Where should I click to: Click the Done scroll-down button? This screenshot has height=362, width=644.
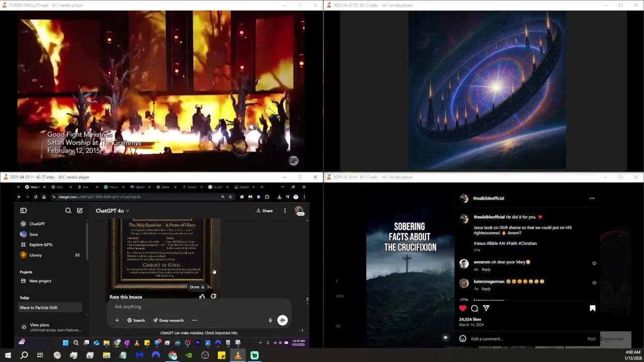coord(197,287)
